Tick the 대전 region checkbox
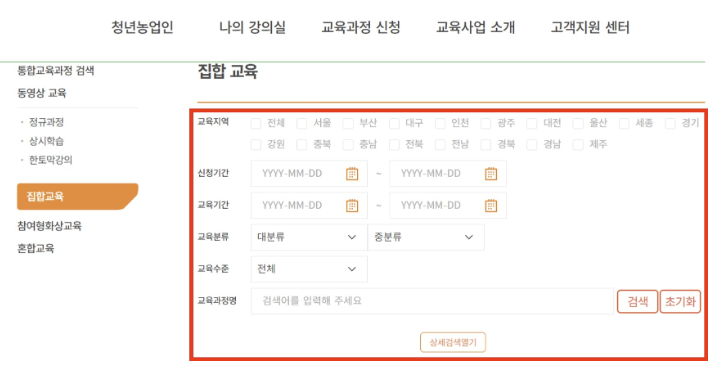725x372 pixels. 532,123
